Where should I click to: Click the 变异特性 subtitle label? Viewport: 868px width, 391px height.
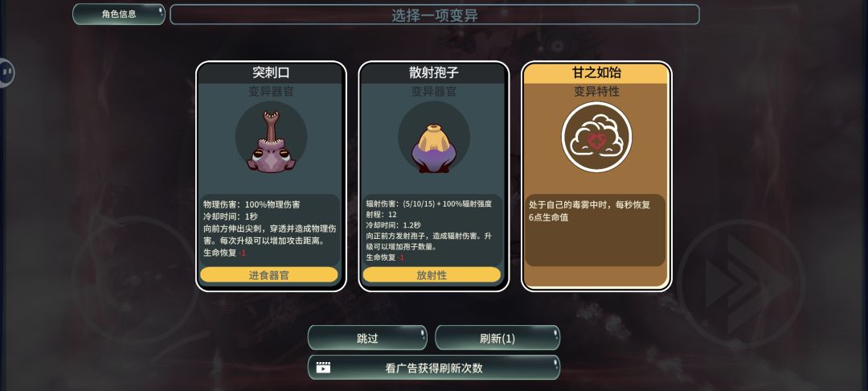596,92
